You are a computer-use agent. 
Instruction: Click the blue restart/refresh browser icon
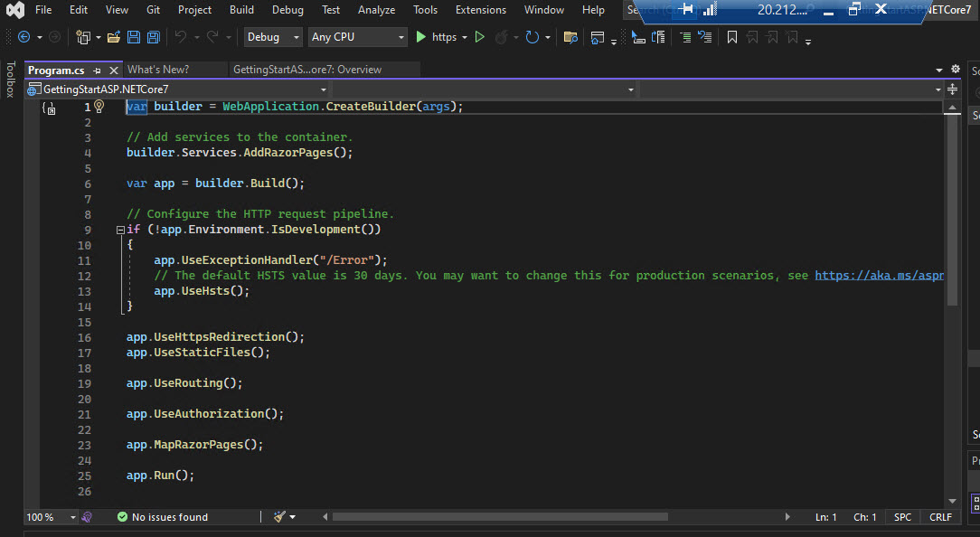tap(532, 37)
